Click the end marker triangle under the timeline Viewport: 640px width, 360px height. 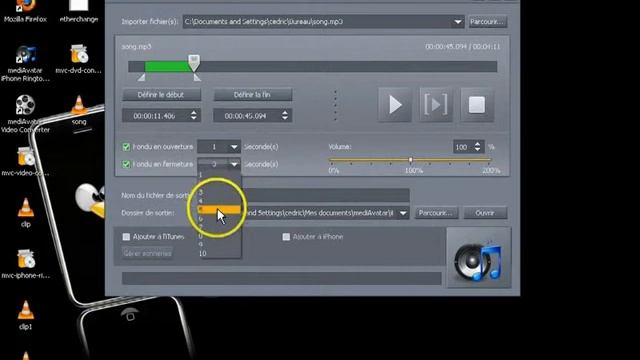(x=197, y=77)
